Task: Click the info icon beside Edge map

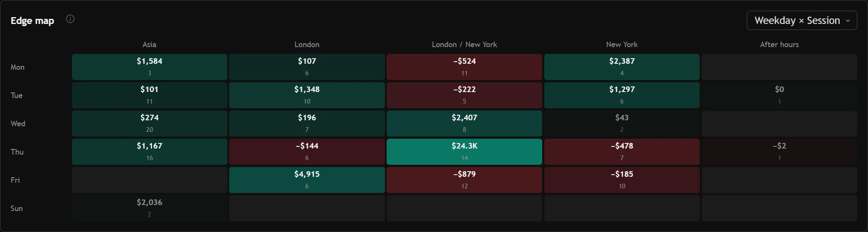Action: point(70,19)
